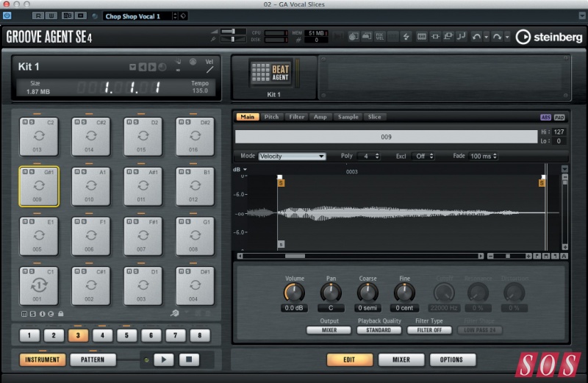This screenshot has width=588, height=383.
Task: Open the Beat Agent Kit 1 slot icon
Action: [x=270, y=73]
